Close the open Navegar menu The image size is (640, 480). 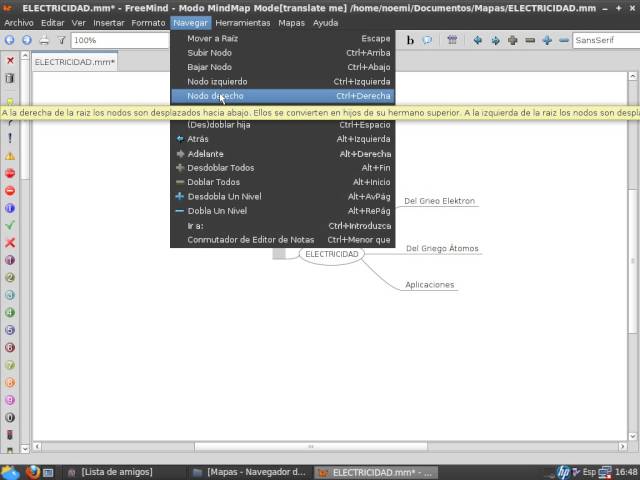191,23
